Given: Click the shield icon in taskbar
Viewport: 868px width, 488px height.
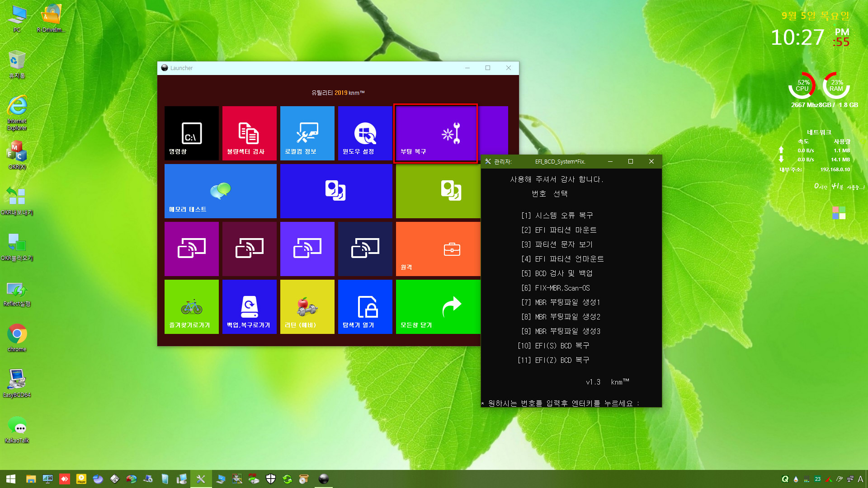Looking at the screenshot, I should click(270, 479).
